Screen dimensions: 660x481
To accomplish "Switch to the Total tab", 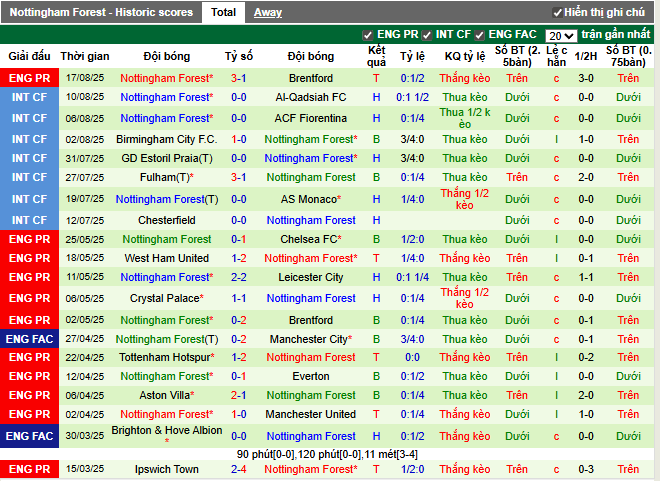I will click(223, 12).
